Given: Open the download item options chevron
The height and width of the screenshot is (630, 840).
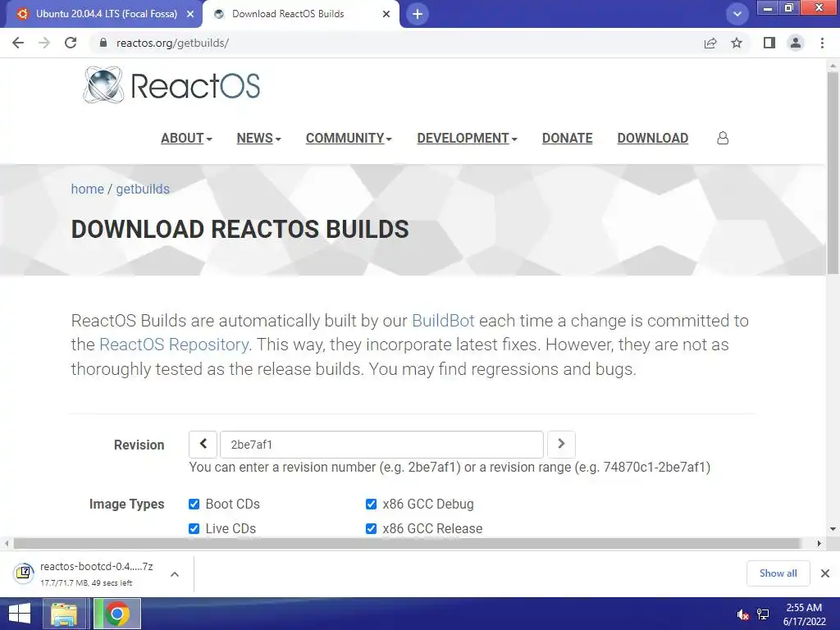Looking at the screenshot, I should click(x=175, y=574).
